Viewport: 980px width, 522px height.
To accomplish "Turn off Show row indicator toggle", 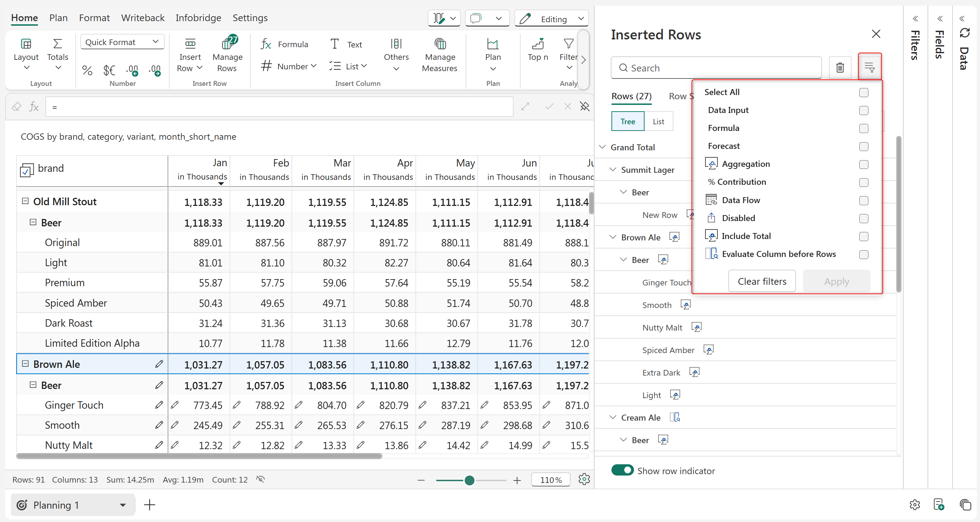I will 622,470.
